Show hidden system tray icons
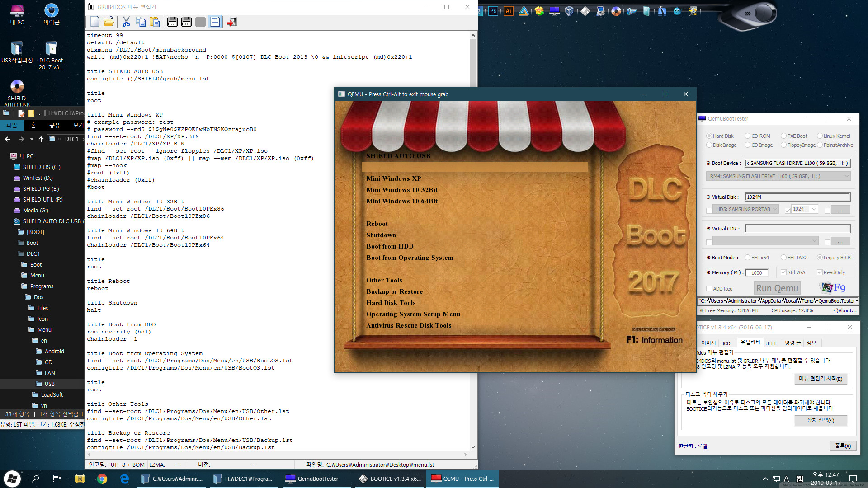 tap(765, 479)
